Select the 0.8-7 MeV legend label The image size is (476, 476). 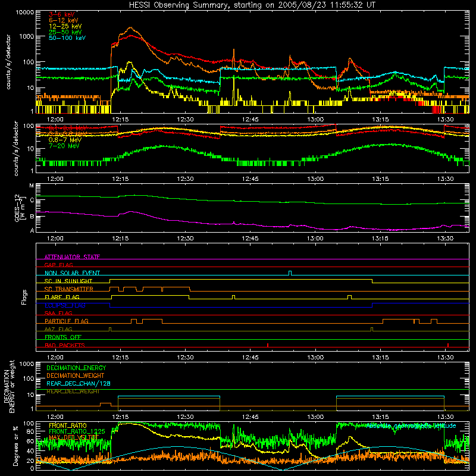point(65,140)
